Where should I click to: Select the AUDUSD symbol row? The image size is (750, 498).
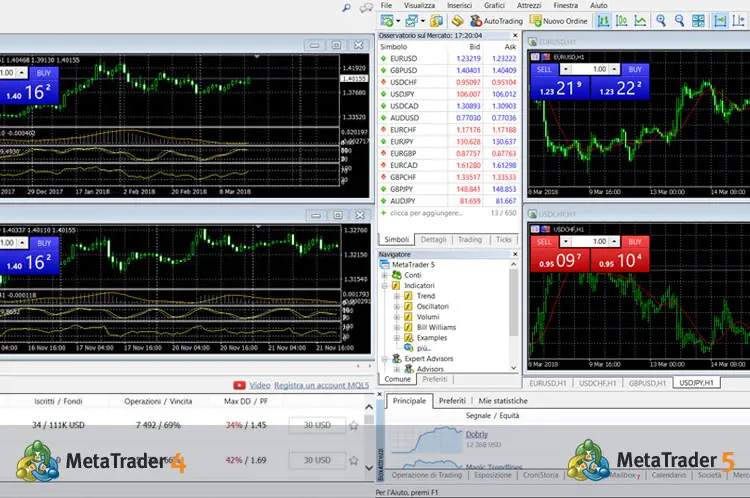pyautogui.click(x=448, y=118)
